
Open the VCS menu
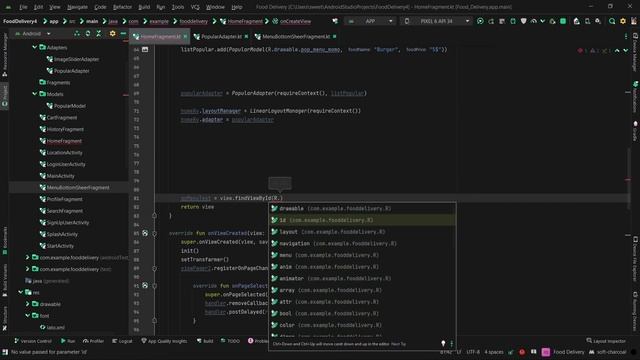tap(195, 7)
